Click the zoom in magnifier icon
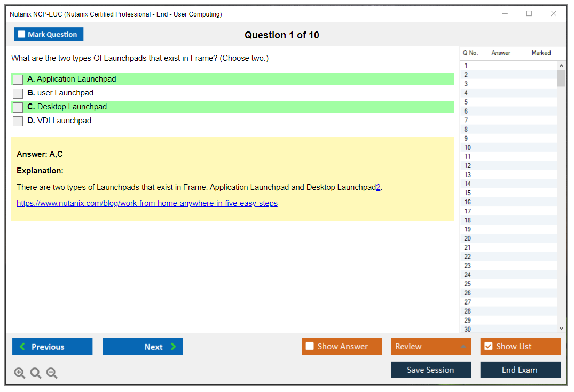 20,373
